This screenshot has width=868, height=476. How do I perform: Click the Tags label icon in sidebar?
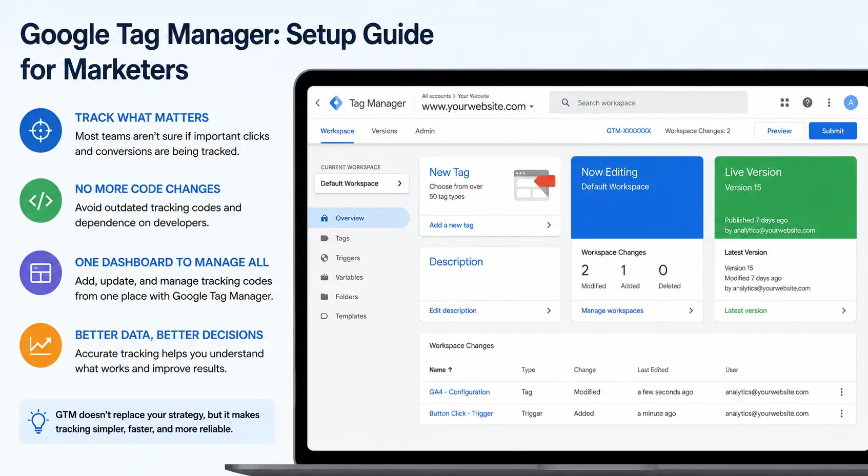pyautogui.click(x=324, y=238)
